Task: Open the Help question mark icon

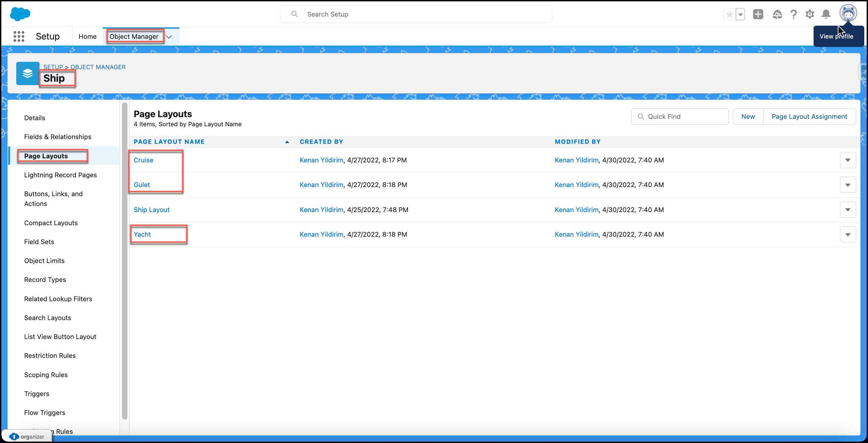Action: click(x=793, y=14)
